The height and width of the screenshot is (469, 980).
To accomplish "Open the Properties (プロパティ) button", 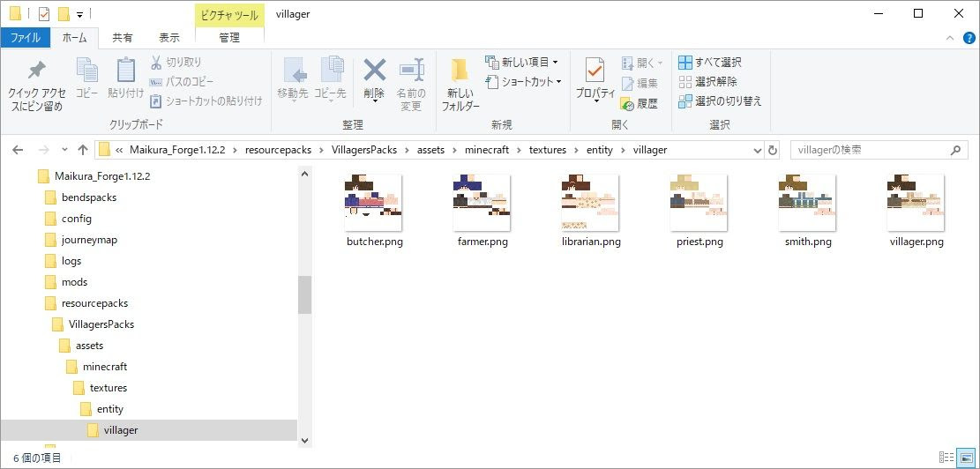I will click(595, 81).
